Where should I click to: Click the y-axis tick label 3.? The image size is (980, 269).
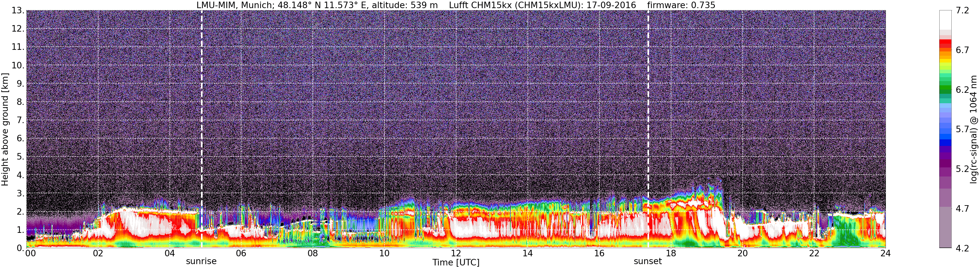click(x=20, y=193)
